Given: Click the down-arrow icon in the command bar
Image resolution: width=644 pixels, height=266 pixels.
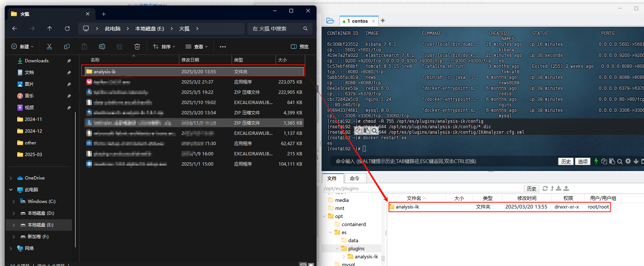Looking at the screenshot, I should 636,161.
